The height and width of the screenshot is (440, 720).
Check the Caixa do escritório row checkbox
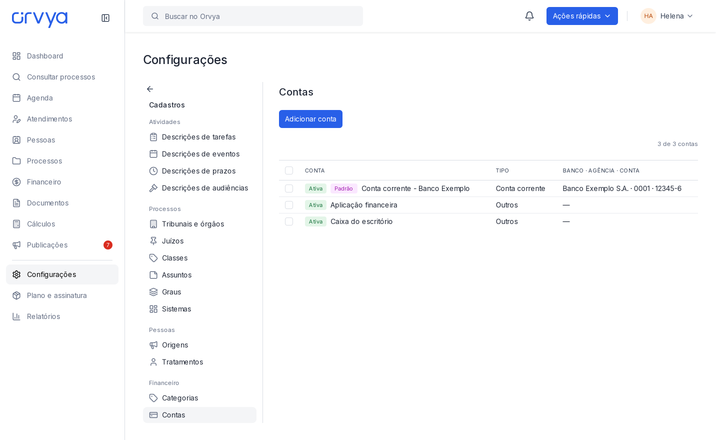coord(289,221)
